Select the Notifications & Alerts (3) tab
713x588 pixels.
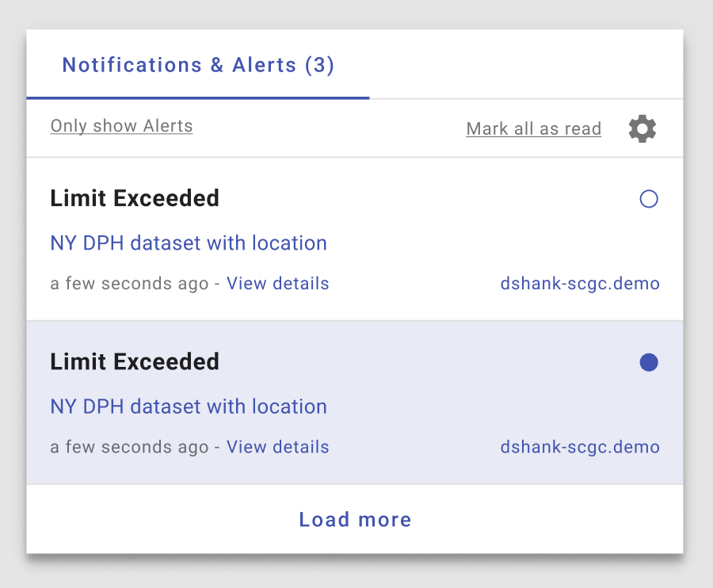[198, 64]
